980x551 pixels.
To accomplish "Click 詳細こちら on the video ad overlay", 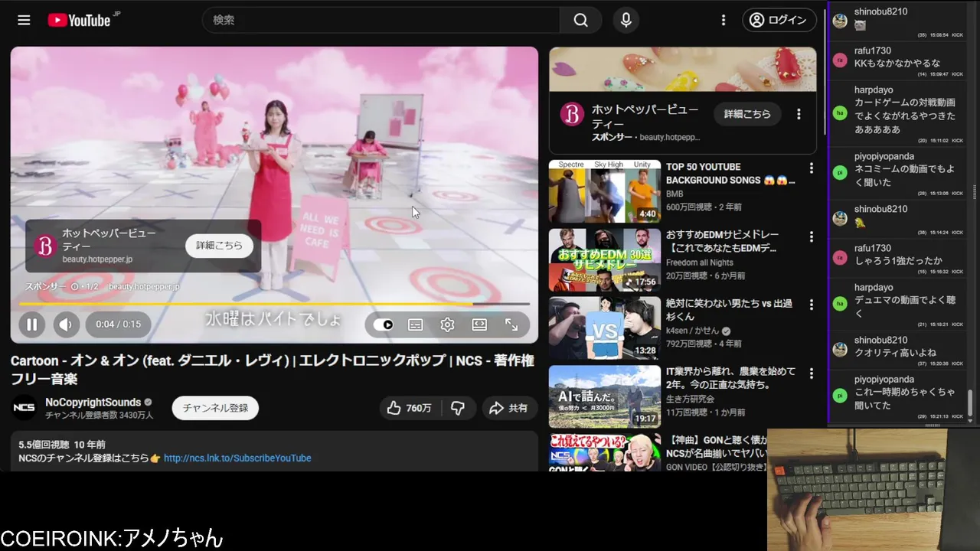I will tap(219, 246).
